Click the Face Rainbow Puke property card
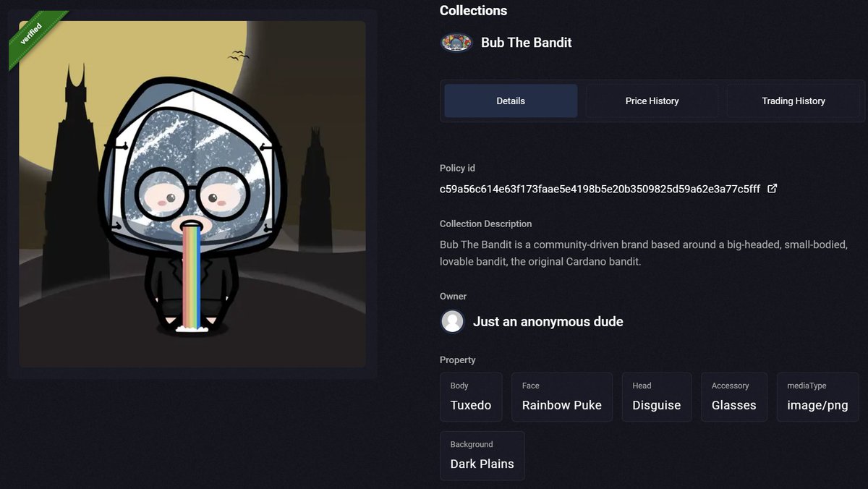Image resolution: width=868 pixels, height=489 pixels. coord(562,397)
